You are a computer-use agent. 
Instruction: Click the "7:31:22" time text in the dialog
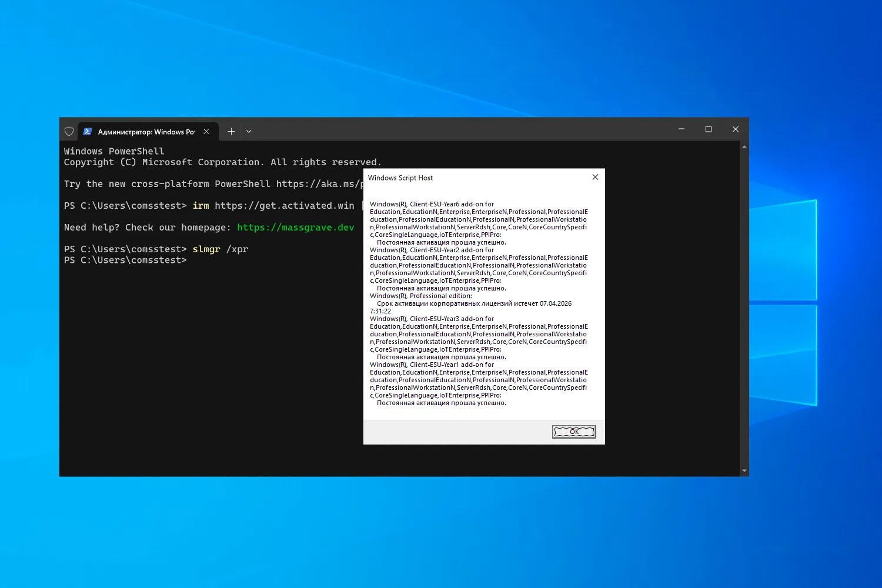[380, 311]
